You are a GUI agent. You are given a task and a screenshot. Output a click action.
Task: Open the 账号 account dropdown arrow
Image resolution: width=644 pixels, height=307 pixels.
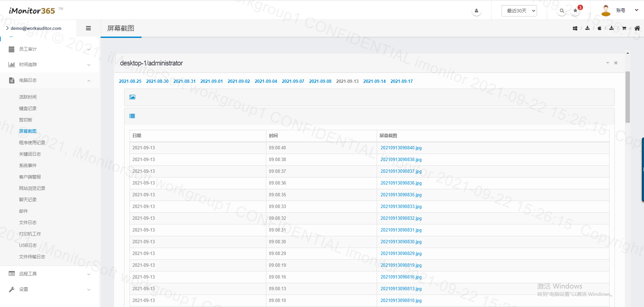[x=636, y=10]
